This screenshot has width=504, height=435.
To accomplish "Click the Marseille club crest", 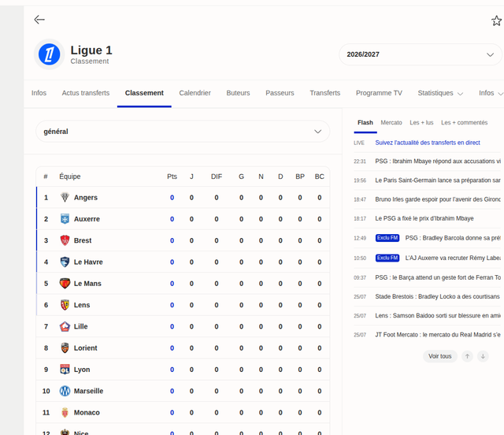I will point(65,391).
